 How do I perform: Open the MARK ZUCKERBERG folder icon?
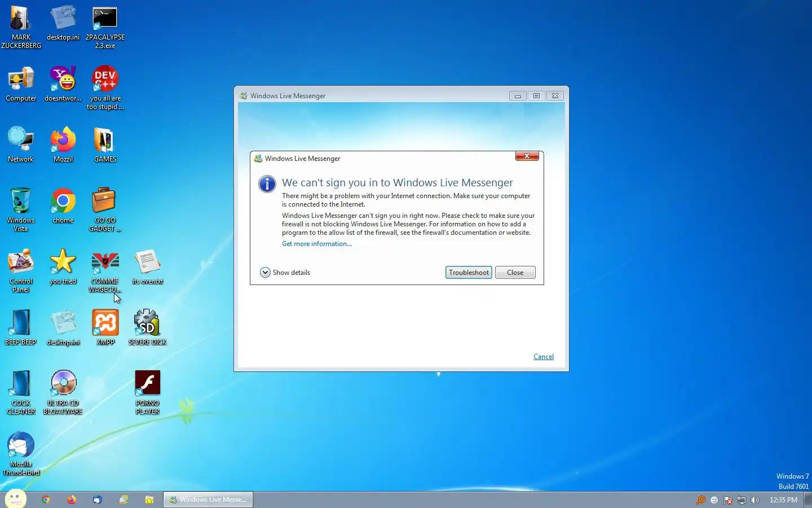point(21,27)
